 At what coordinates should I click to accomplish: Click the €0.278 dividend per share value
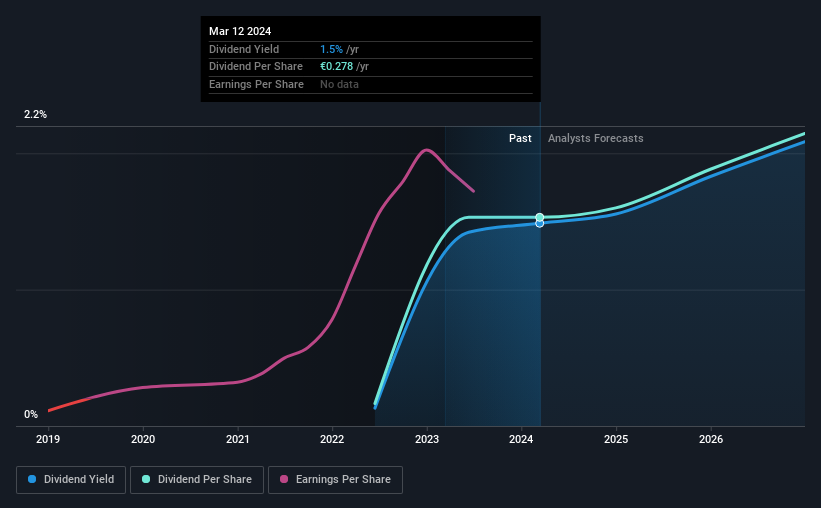[x=337, y=67]
